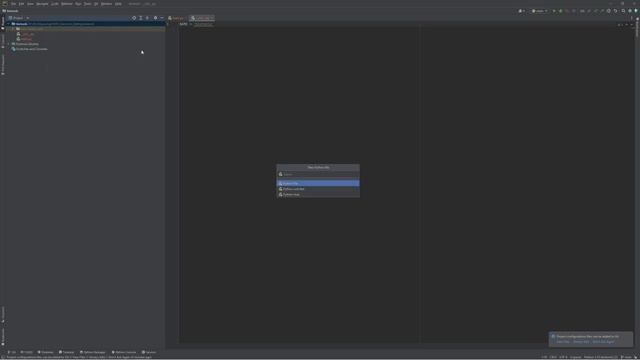
Task: Open the View menu
Action: click(30, 4)
